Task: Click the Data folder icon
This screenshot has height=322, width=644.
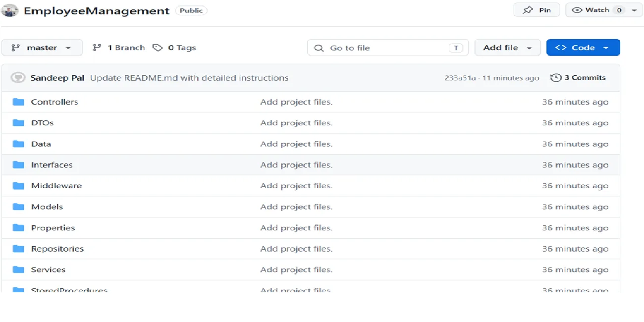Action: click(19, 144)
